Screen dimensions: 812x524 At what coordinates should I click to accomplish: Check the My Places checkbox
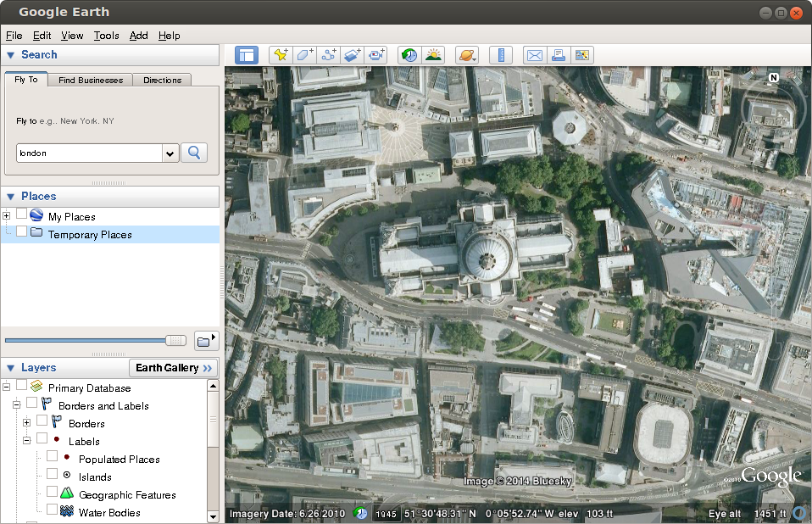(21, 214)
